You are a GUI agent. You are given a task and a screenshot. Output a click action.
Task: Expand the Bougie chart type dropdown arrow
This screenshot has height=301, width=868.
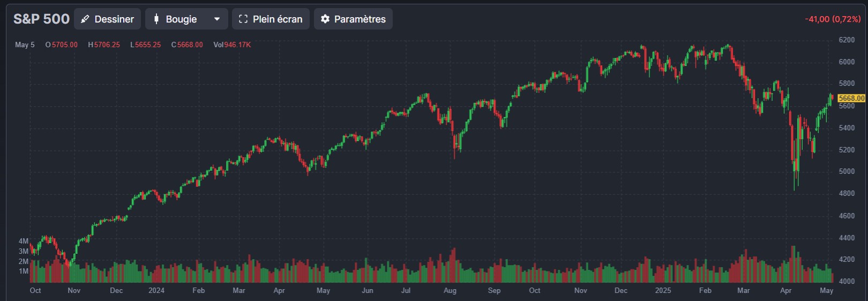[217, 19]
